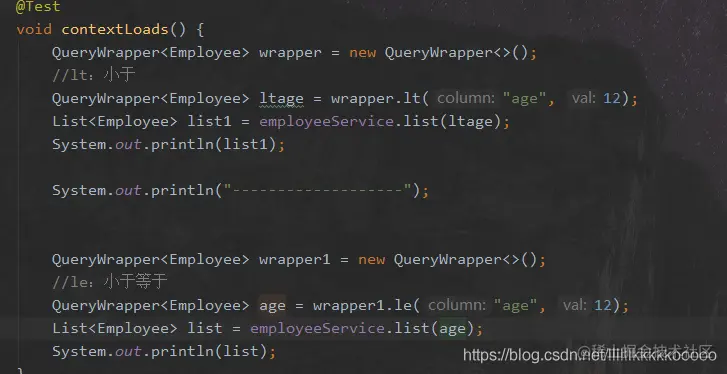727x374 pixels.
Task: Click the lt method in wrapper.lt(
Action: (x=411, y=99)
